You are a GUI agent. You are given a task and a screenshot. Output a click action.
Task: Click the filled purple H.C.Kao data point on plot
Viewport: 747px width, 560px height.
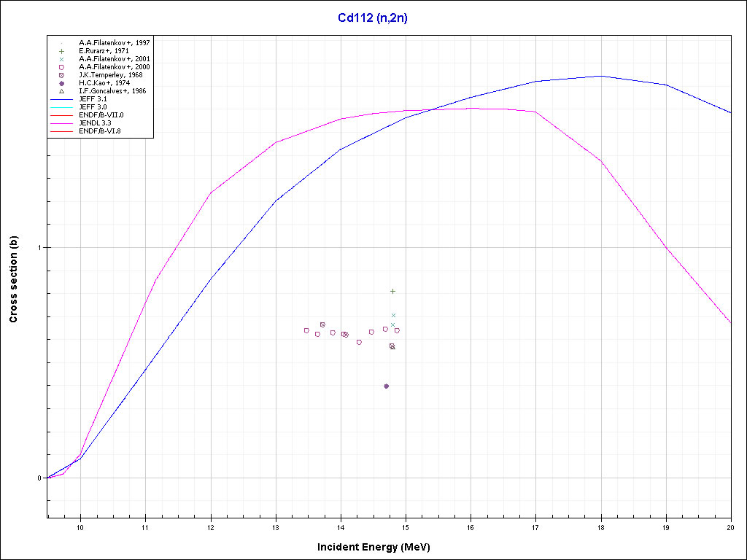(386, 386)
